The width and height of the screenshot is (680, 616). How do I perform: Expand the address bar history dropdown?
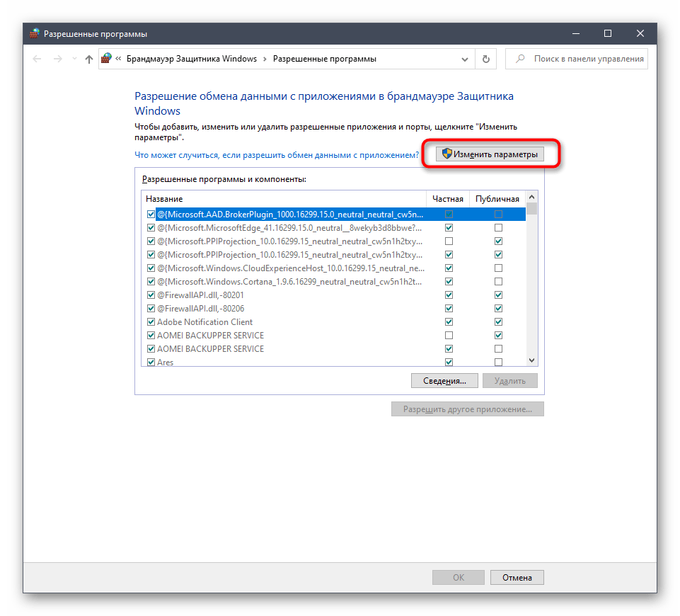pos(464,59)
